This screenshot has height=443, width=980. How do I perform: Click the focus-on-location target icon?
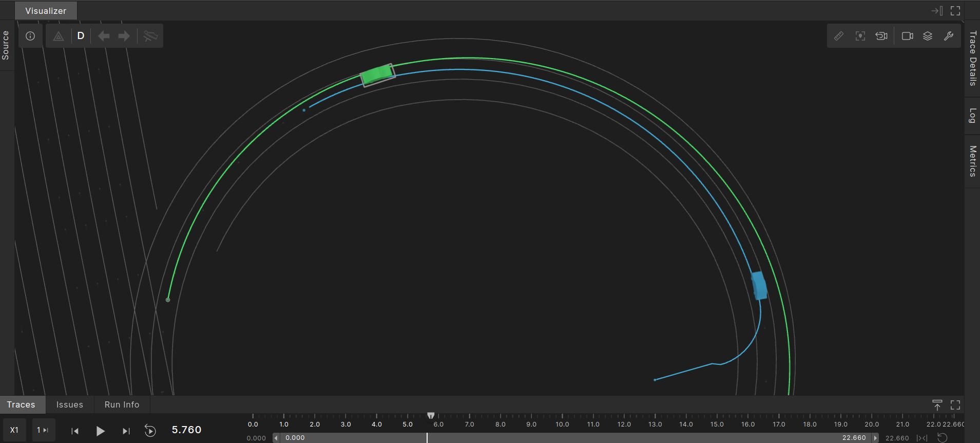(x=860, y=36)
